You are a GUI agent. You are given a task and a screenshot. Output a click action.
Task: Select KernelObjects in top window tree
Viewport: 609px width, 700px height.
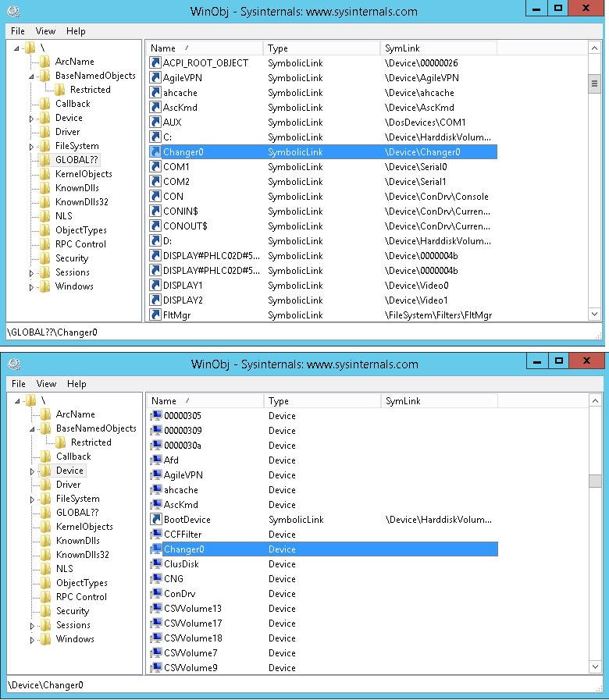(84, 174)
